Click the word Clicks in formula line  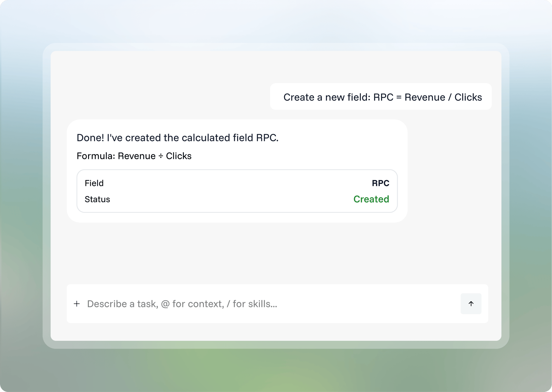tap(179, 156)
